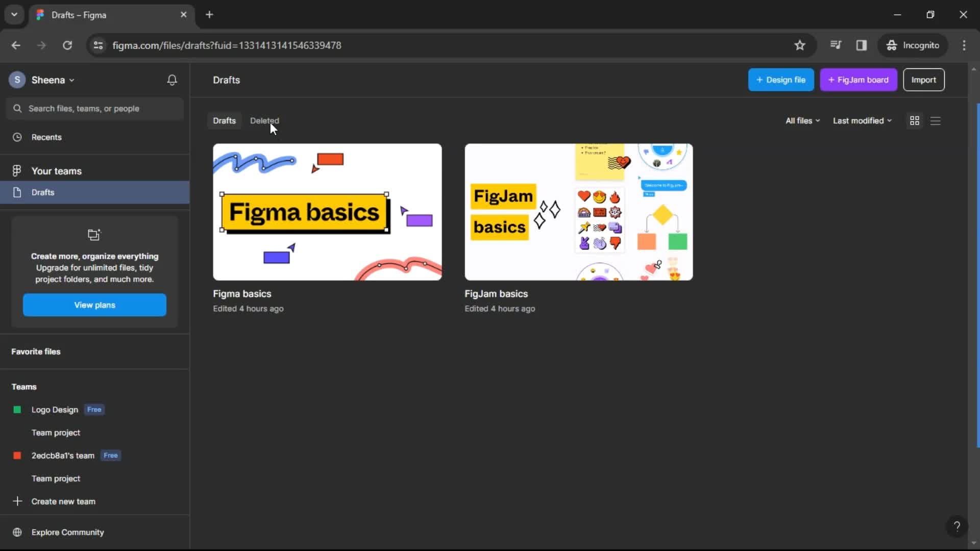Expand the Logo Design team
This screenshot has height=551, width=980.
coord(55,409)
